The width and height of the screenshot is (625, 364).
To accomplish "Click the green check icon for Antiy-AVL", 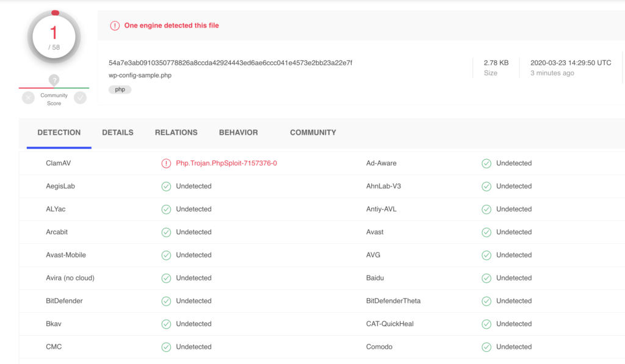I will (x=486, y=210).
